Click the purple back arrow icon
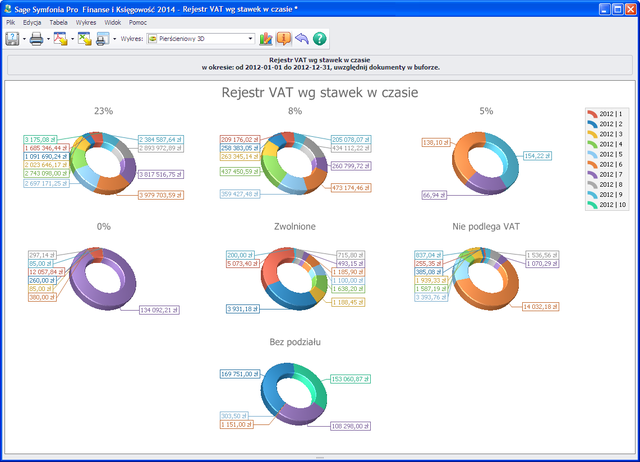Screen dimensions: 640x462 coord(301,39)
